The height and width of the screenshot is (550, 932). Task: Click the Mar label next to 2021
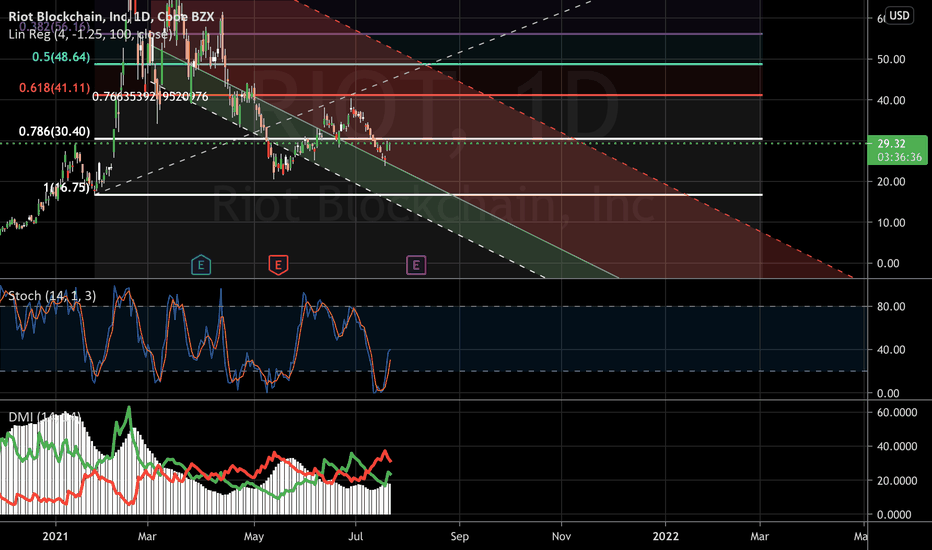pos(147,536)
